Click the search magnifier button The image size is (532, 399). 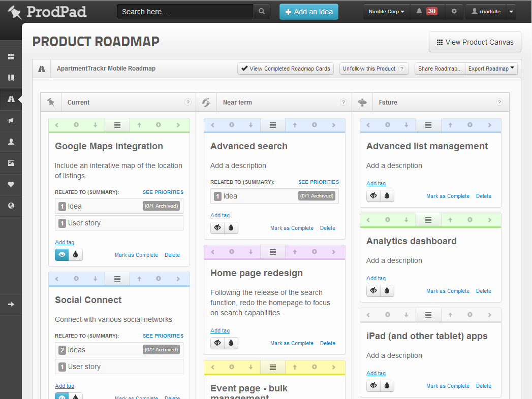click(x=262, y=12)
